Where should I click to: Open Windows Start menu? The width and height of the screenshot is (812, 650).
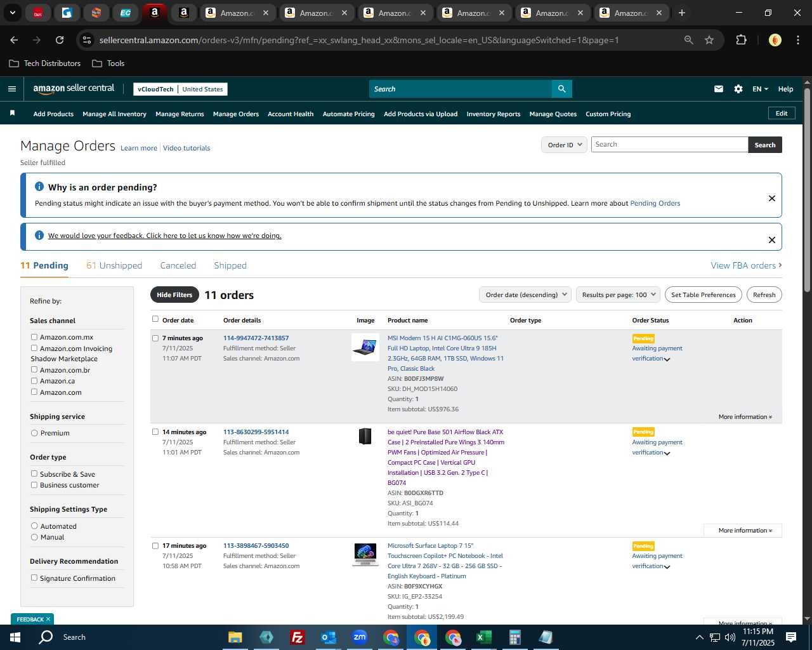15,637
